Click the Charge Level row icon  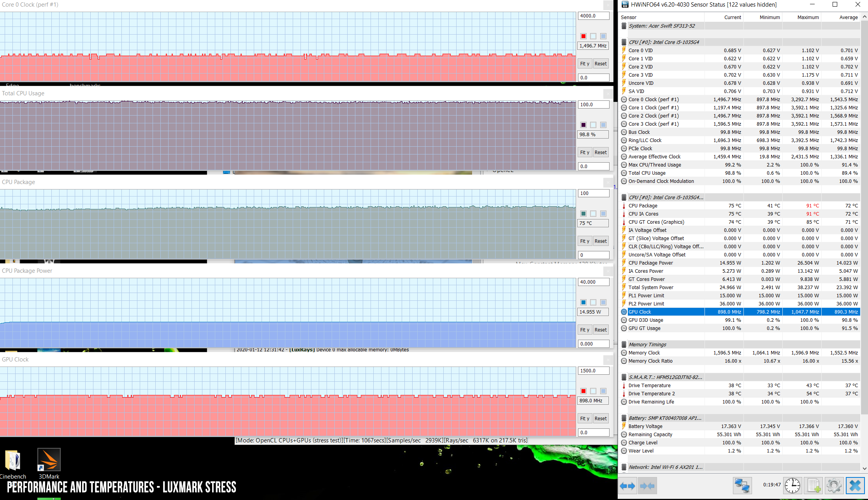[624, 443]
